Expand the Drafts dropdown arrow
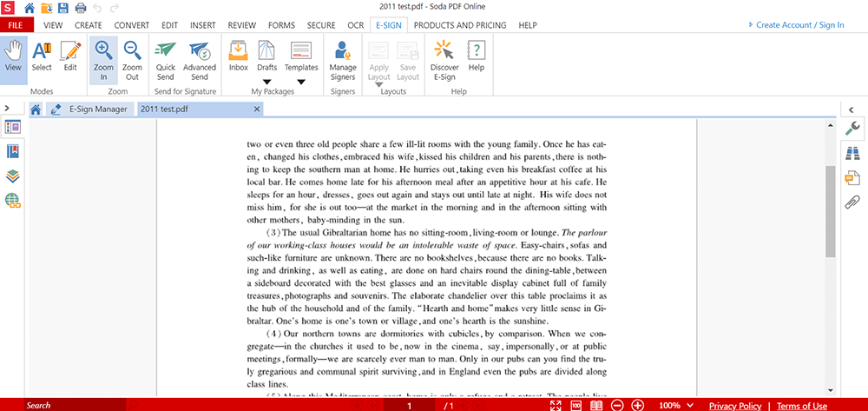This screenshot has height=411, width=868. 266,83
